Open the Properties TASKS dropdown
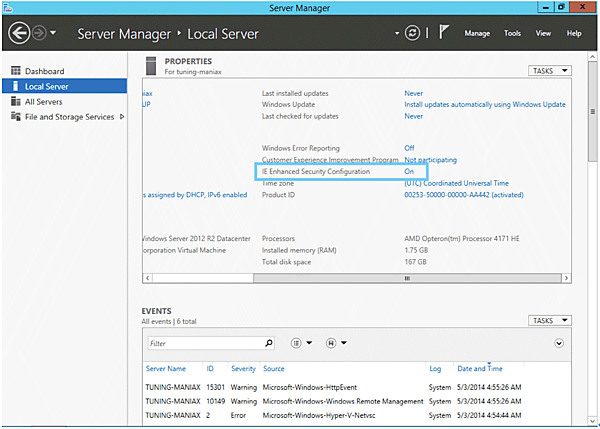Viewport: 600px width, 429px height. point(550,71)
